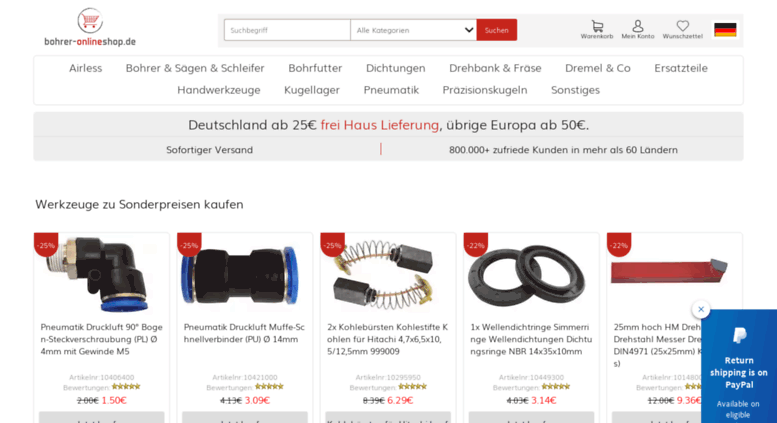This screenshot has height=423, width=777.
Task: Open the Wunschzettel heart icon
Action: tap(682, 30)
